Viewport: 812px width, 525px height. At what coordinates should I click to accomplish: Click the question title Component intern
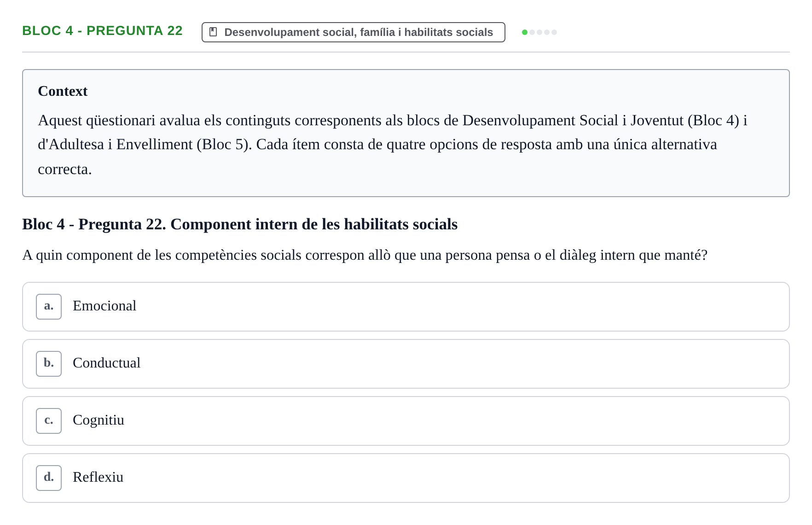point(240,224)
